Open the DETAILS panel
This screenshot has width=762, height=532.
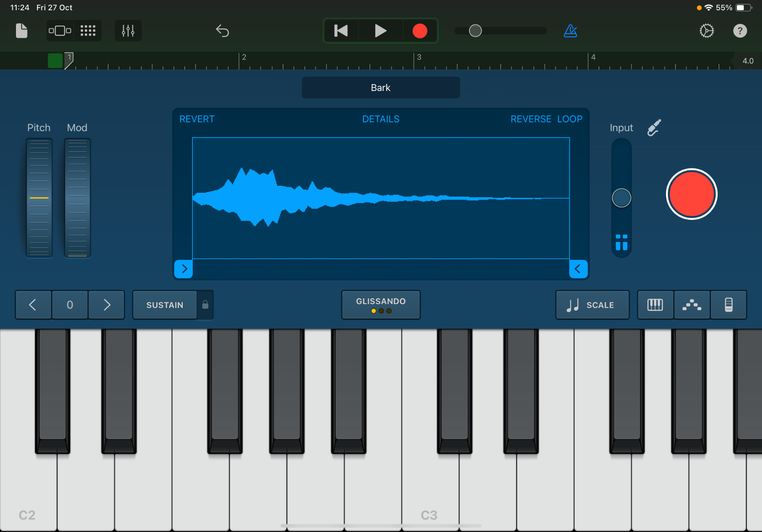(381, 119)
